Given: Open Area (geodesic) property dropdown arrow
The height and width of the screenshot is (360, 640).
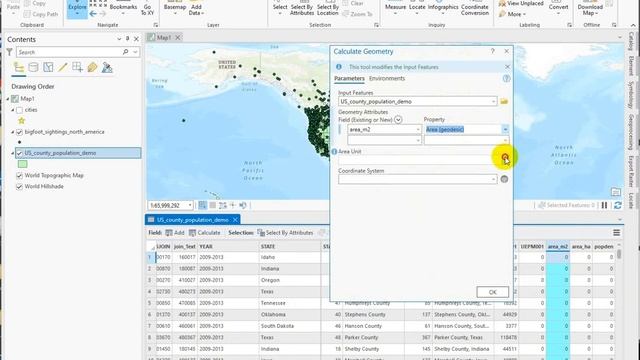Looking at the screenshot, I should point(505,129).
